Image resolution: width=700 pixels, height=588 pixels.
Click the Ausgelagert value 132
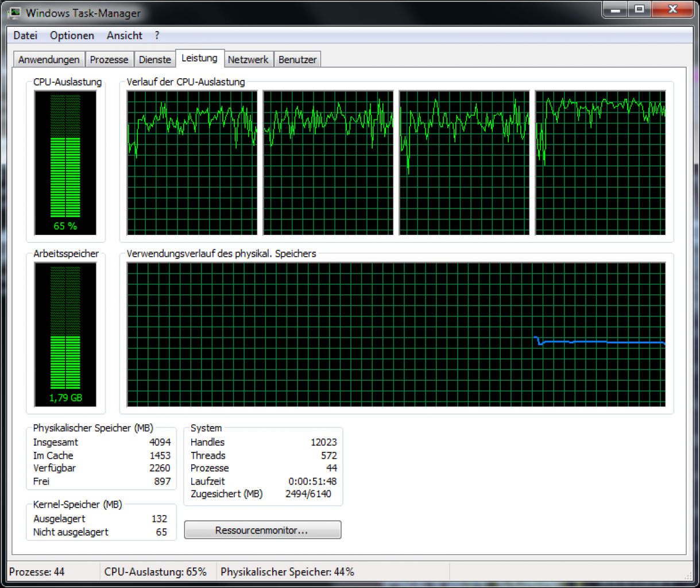point(159,519)
